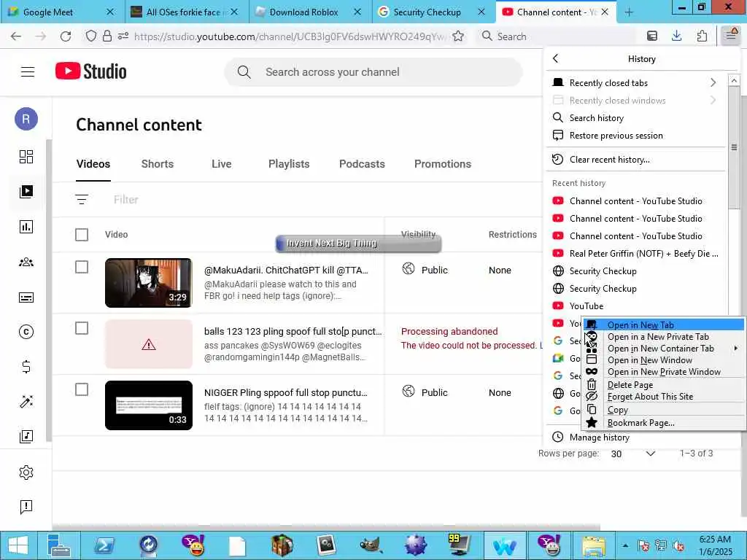This screenshot has width=747, height=560.
Task: Show hidden system tray icons arrow
Action: point(625,545)
